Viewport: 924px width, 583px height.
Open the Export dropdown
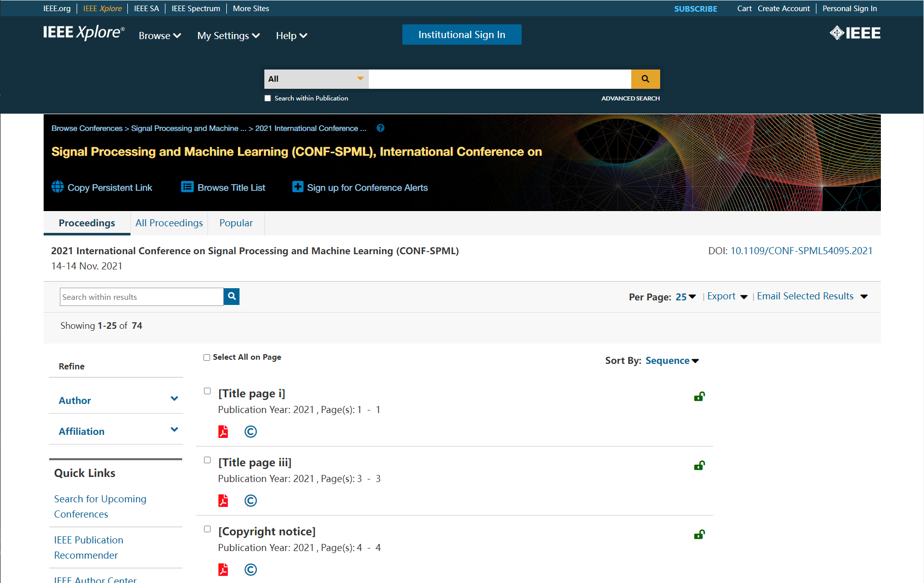tap(727, 296)
